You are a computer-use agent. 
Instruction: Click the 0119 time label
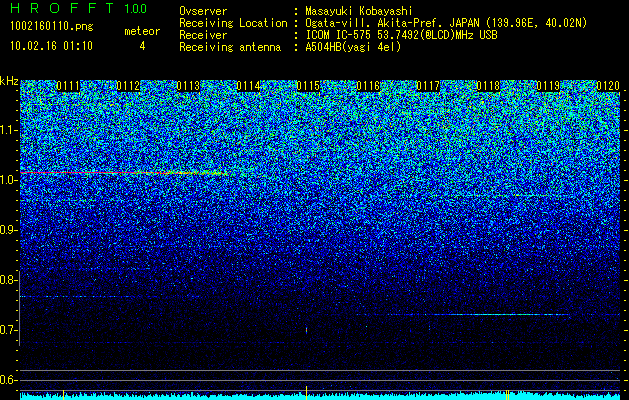pyautogui.click(x=548, y=86)
